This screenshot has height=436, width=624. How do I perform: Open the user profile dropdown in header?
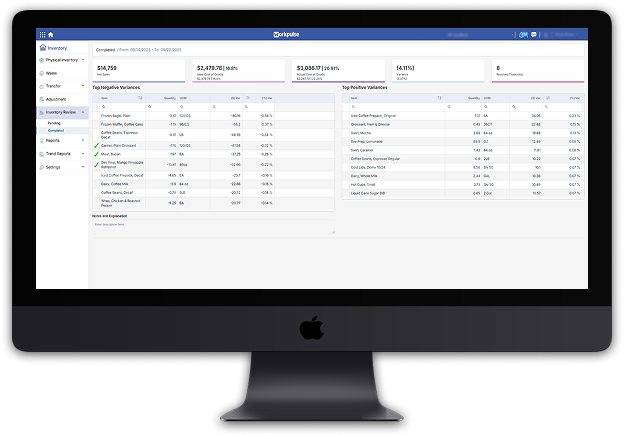coord(567,35)
